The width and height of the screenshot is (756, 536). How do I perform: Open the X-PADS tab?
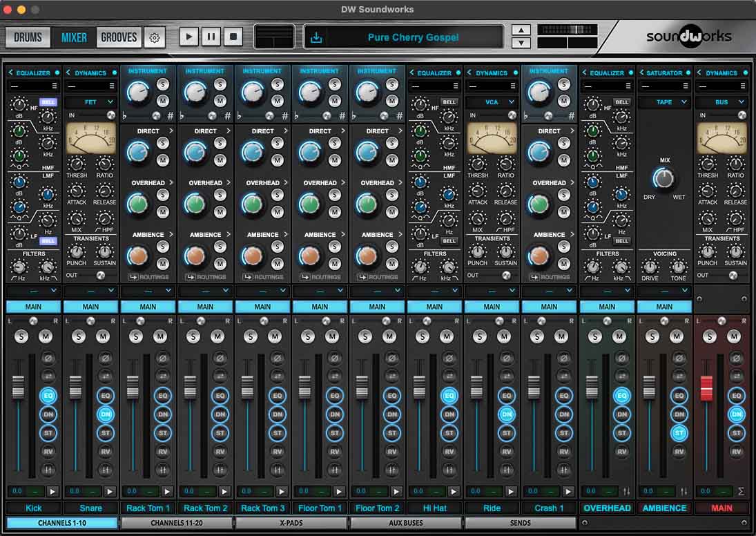(291, 523)
